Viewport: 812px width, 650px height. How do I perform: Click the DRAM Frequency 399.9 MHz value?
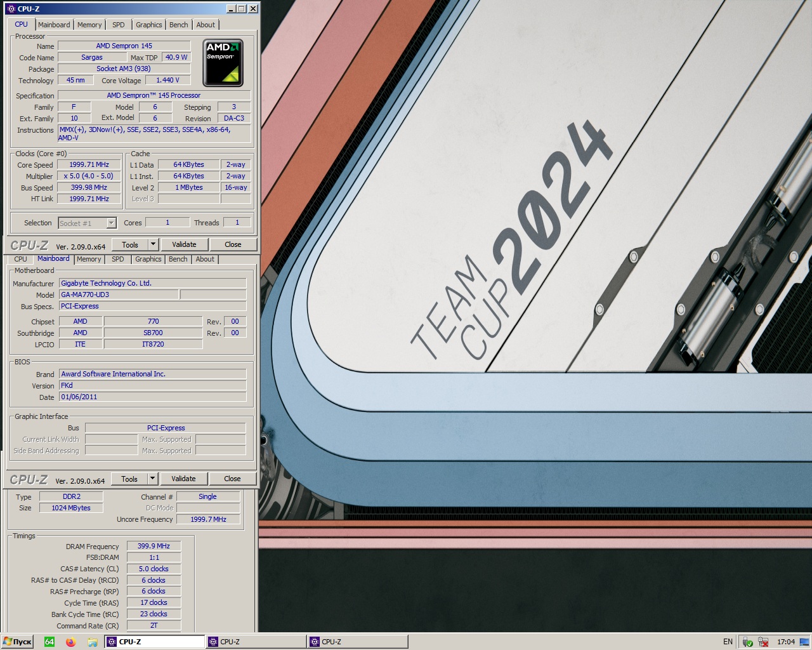tap(154, 546)
